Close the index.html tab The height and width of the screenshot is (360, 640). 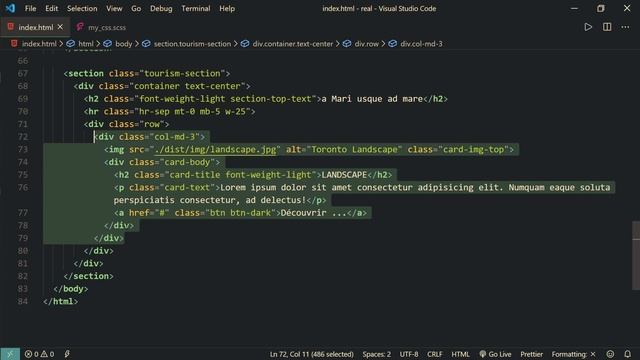pyautogui.click(x=60, y=27)
